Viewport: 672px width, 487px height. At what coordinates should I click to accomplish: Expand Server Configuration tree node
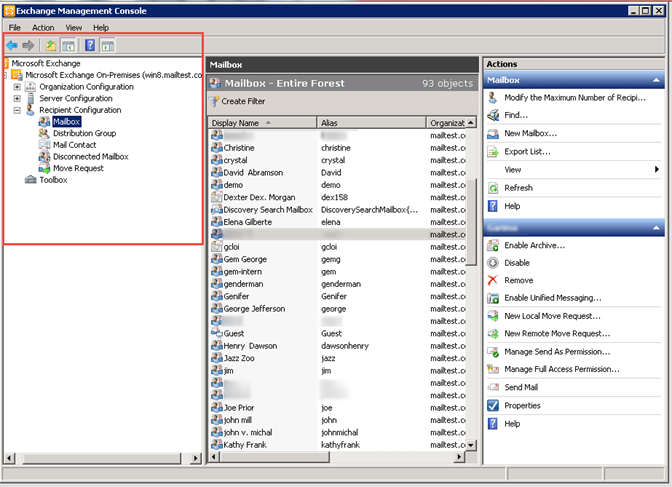(17, 98)
